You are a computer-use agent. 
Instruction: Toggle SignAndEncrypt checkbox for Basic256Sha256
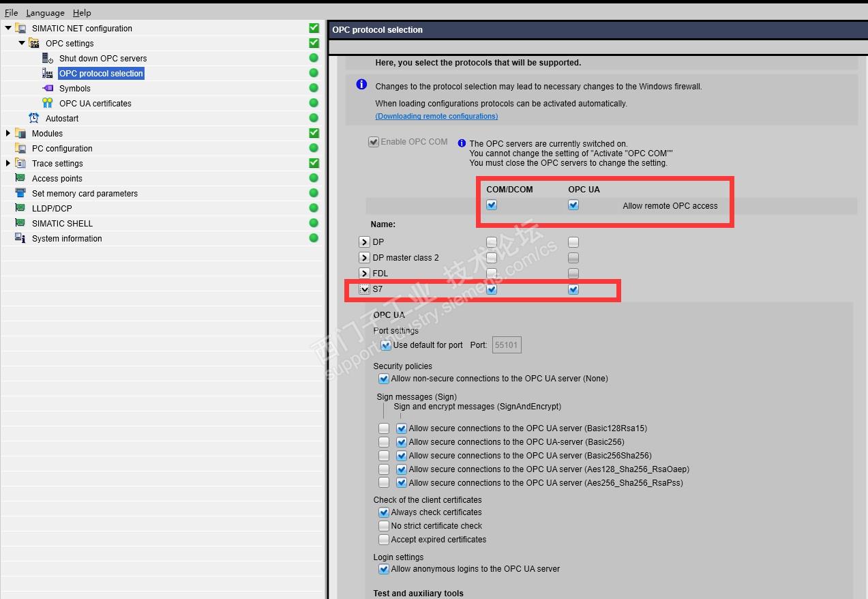tap(402, 456)
